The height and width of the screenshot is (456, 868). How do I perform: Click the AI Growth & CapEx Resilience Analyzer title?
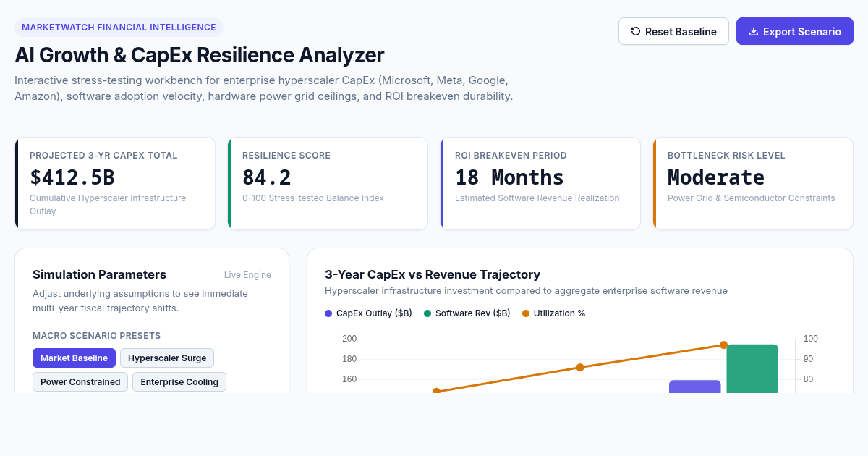[x=200, y=55]
